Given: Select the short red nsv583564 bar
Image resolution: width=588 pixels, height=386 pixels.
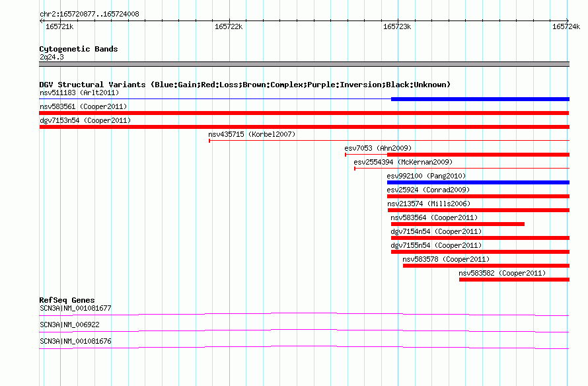Looking at the screenshot, I should tap(457, 224).
